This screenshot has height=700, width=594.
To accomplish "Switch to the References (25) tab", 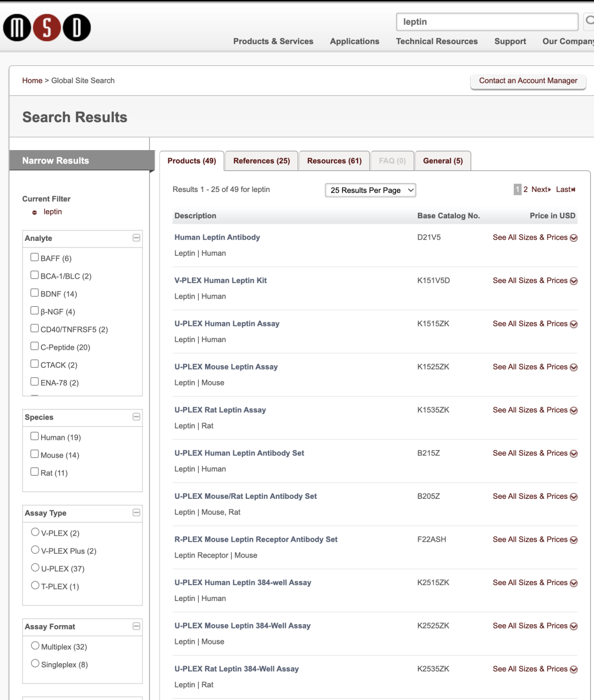I will pos(262,161).
